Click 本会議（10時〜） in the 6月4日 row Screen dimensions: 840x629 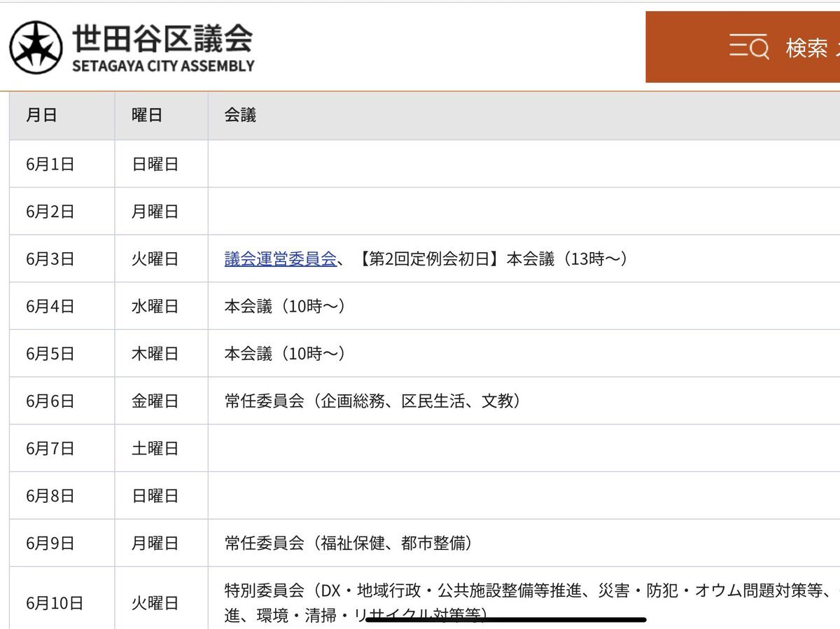click(x=285, y=306)
